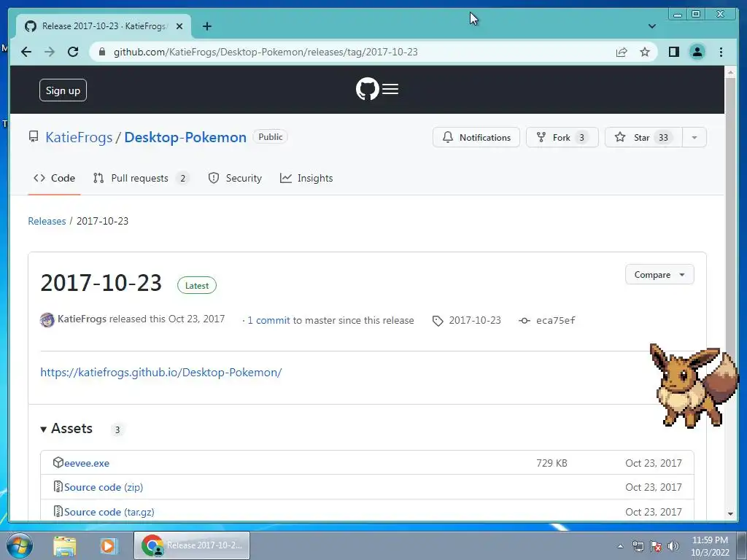Click the network tray icon
Image resolution: width=747 pixels, height=560 pixels.
coord(638,546)
